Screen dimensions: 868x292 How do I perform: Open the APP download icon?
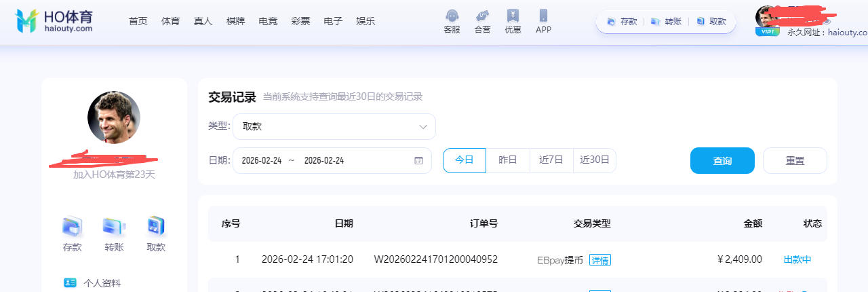tap(543, 16)
